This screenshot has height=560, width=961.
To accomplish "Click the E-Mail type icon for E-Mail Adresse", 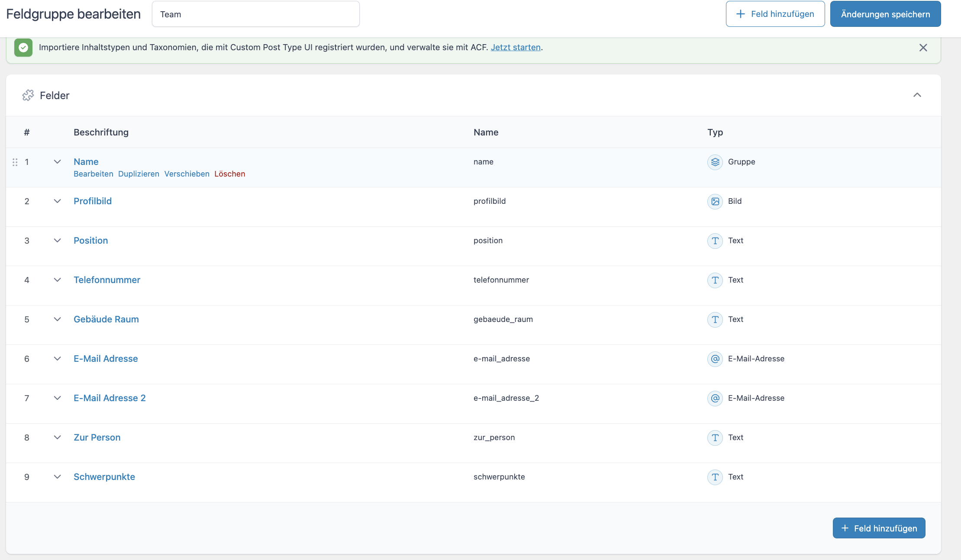I will 715,359.
